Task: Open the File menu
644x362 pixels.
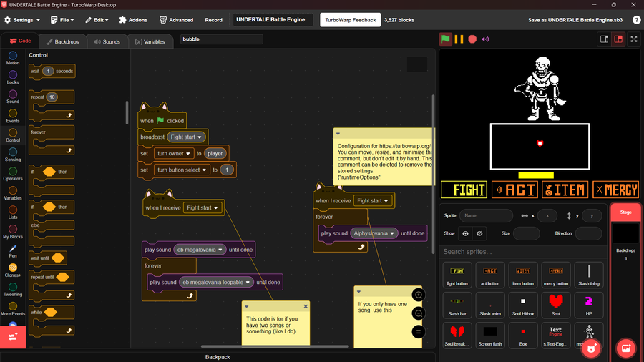Action: [62, 20]
